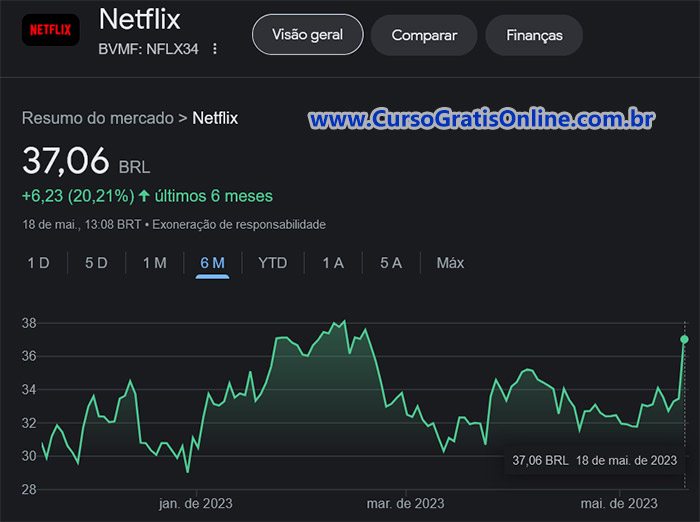700x522 pixels.
Task: Select the Visão geral tab
Action: point(308,35)
